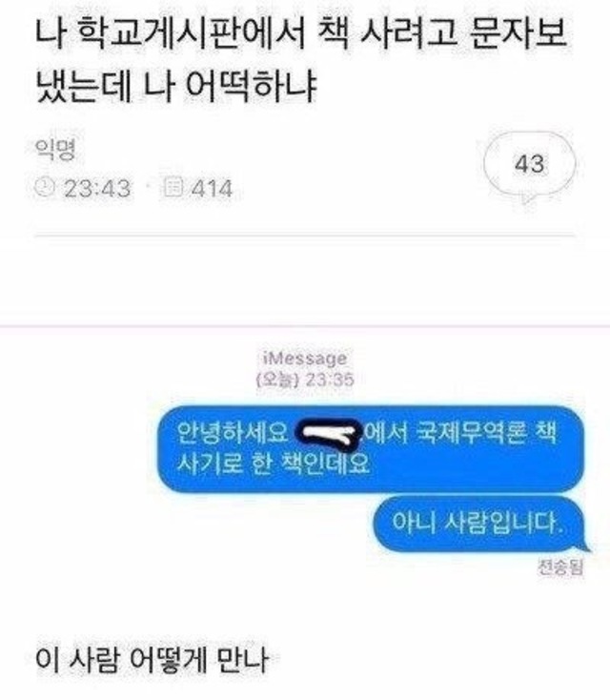The image size is (610, 700).
Task: Tap the (오늘) 23:35 timestamp
Action: (305, 380)
